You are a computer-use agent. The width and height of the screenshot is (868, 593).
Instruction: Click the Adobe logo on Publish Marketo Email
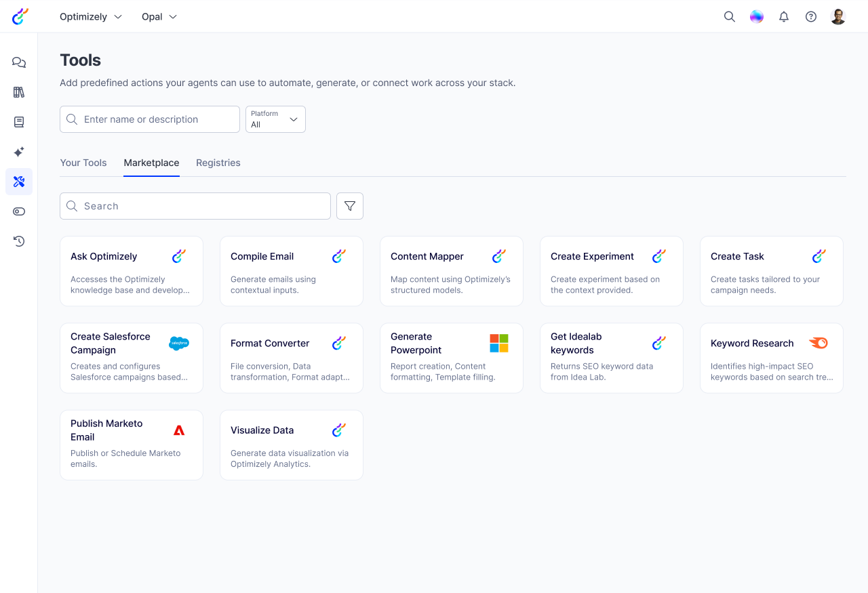(x=179, y=430)
